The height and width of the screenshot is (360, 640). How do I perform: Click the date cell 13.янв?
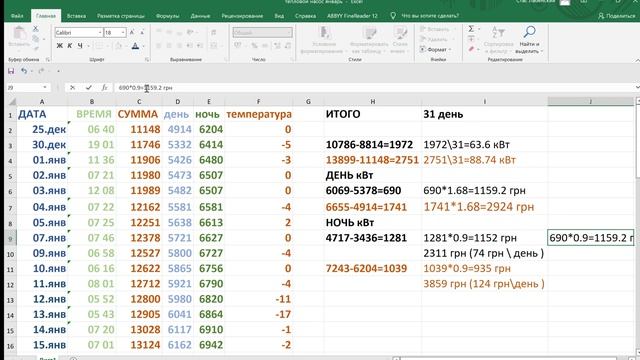coord(42,314)
